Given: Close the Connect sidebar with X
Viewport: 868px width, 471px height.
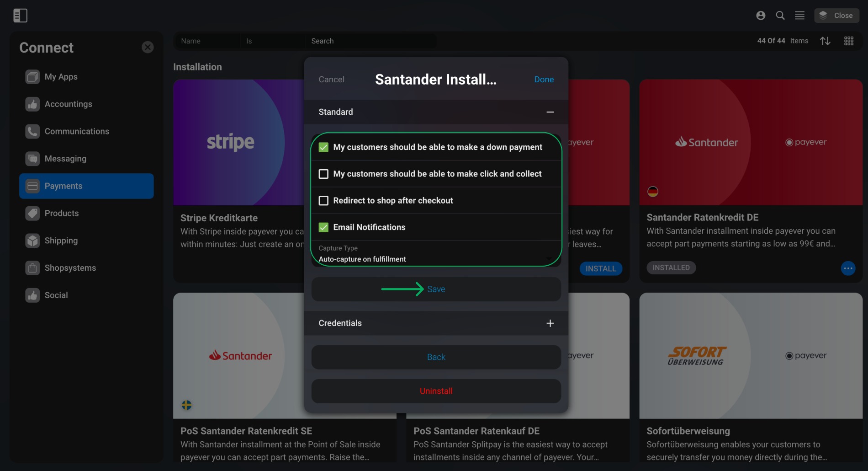Looking at the screenshot, I should tap(148, 47).
